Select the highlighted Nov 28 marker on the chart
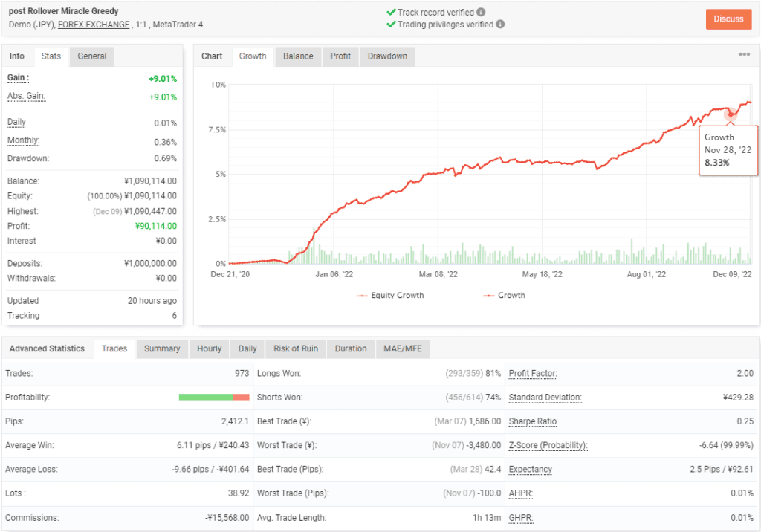Screen dimensions: 761x532 point(731,116)
